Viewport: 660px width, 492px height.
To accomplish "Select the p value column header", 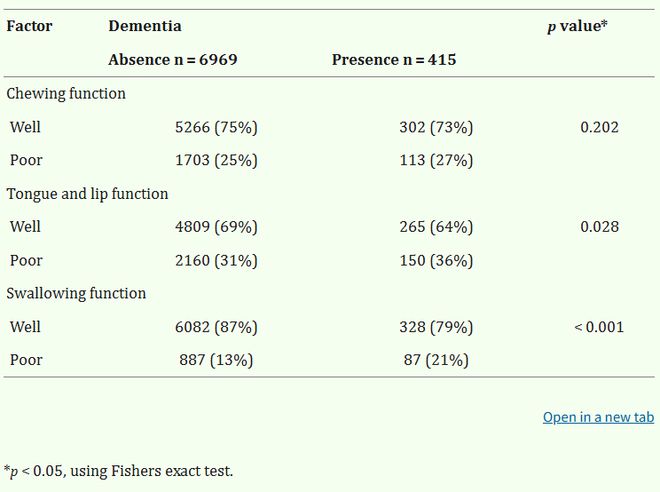I will 578,27.
